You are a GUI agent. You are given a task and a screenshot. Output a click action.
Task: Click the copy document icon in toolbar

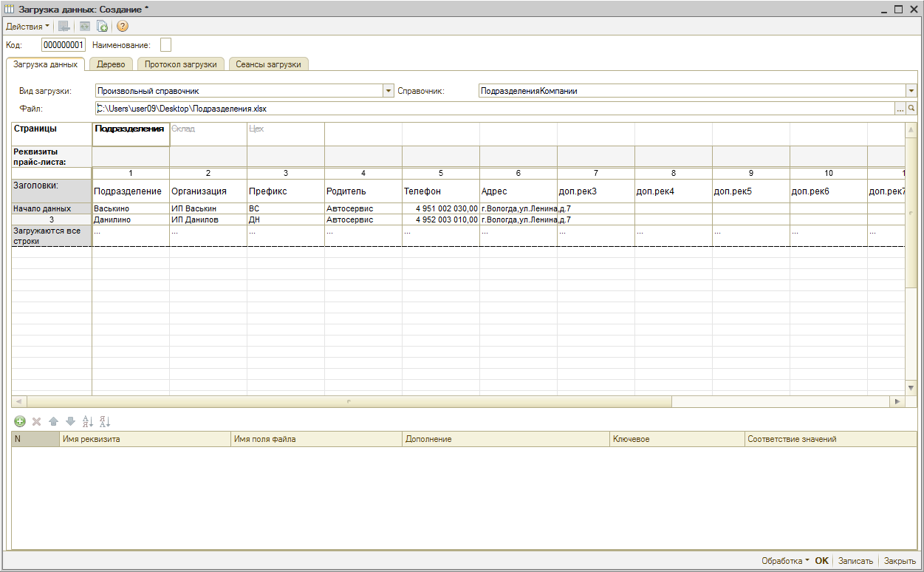point(103,27)
